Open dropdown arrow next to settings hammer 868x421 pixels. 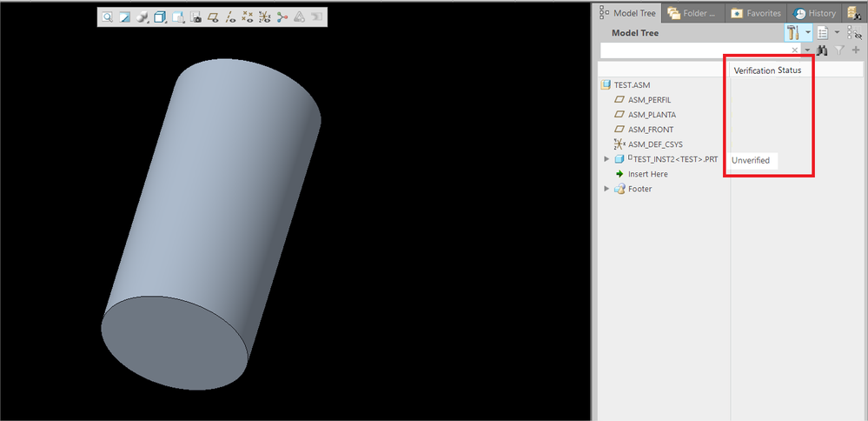pos(808,33)
